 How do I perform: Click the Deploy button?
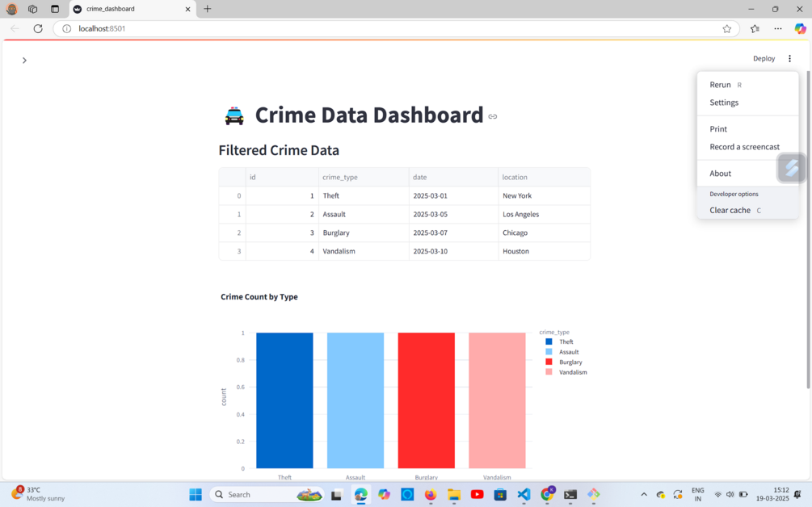(763, 58)
